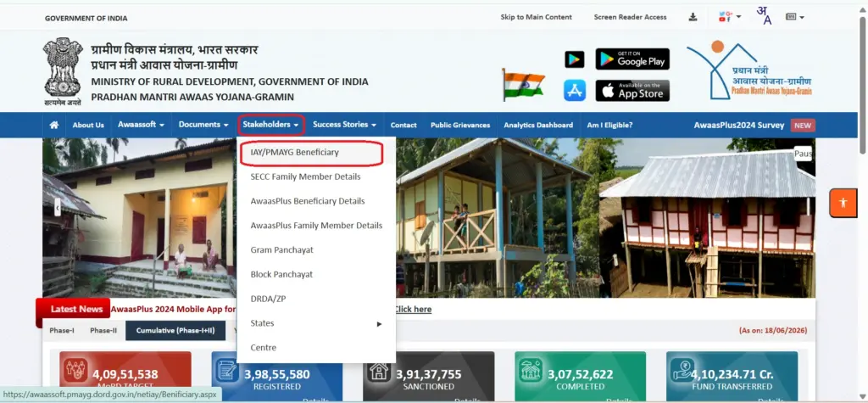
Task: Open the Analytics Dashboard
Action: point(538,126)
